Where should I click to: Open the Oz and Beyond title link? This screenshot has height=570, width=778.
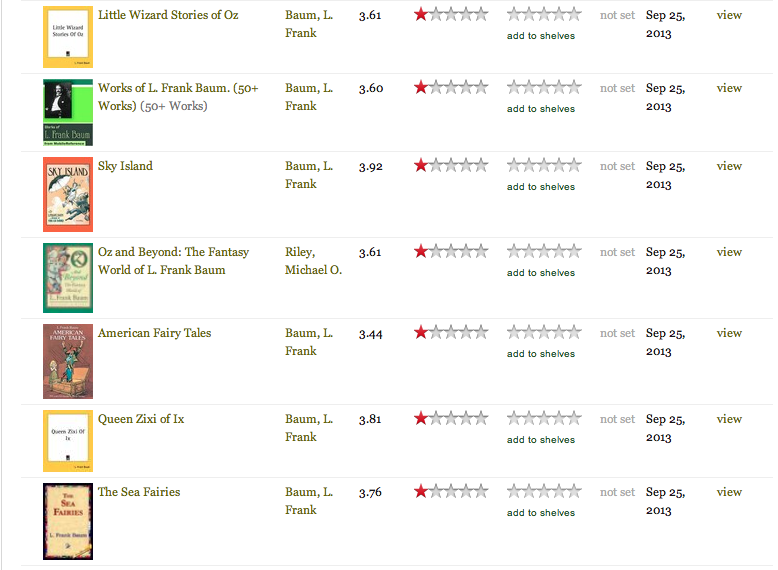[x=173, y=261]
